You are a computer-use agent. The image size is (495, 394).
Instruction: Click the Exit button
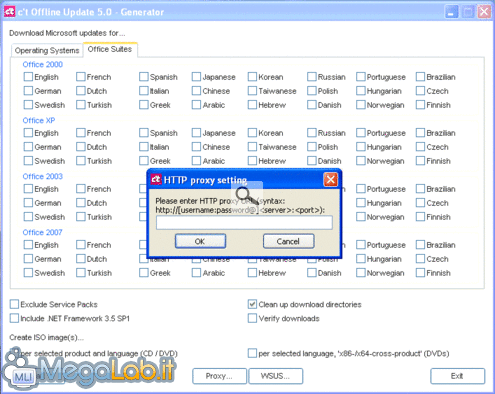(x=457, y=376)
